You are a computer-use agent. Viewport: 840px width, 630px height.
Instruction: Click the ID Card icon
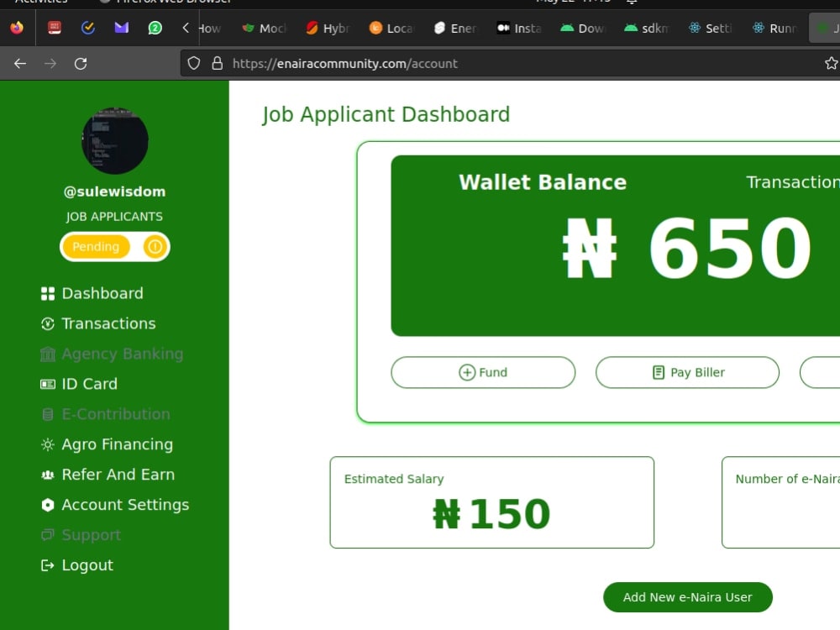(x=48, y=384)
